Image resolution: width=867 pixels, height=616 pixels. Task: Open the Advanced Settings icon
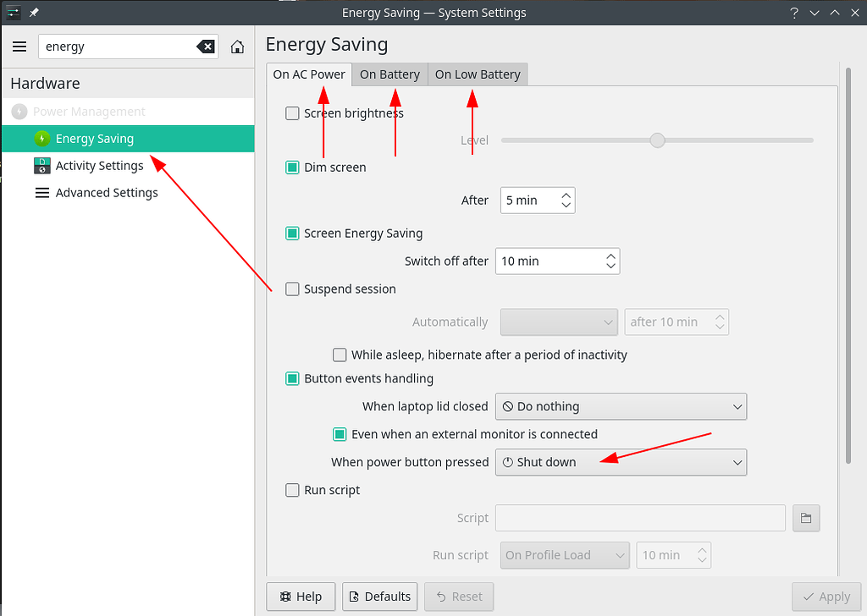click(41, 193)
